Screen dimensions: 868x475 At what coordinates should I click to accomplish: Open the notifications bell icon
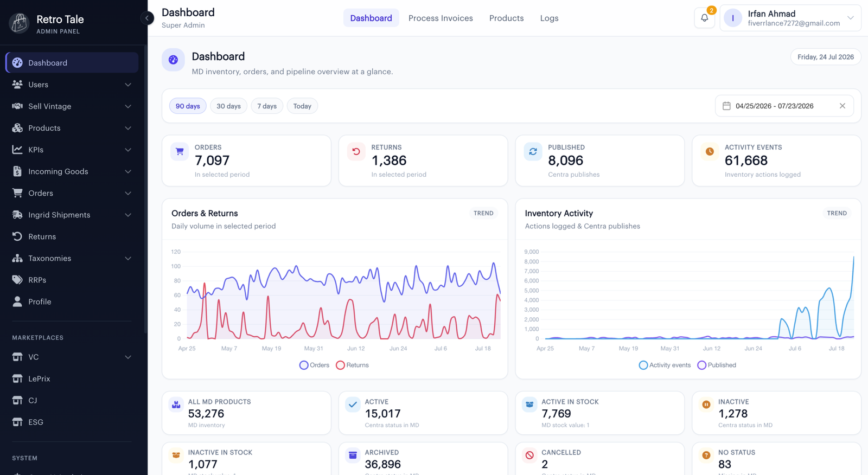click(x=704, y=18)
